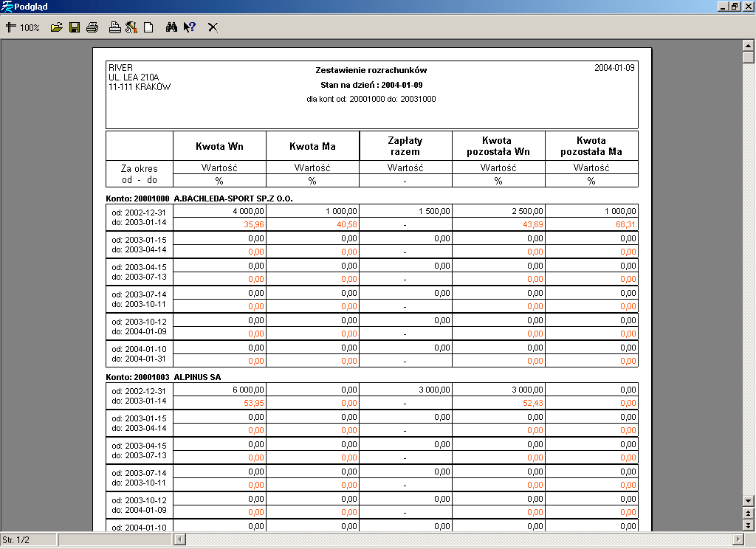Click the value '2 500,00' in Kwota pozostała Wn
This screenshot has height=549, width=756.
click(527, 211)
